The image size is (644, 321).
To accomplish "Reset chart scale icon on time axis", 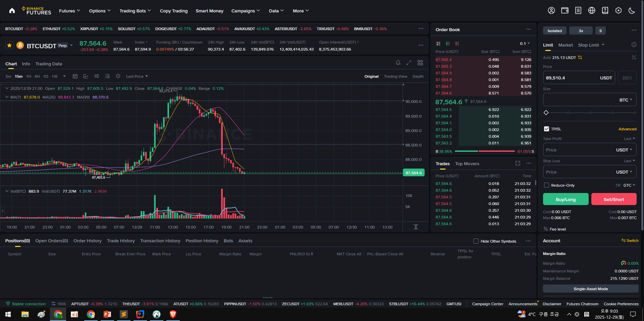I will [x=416, y=227].
